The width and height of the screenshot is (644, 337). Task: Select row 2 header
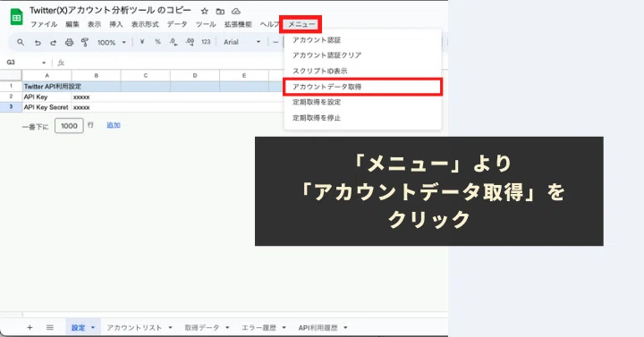point(11,97)
